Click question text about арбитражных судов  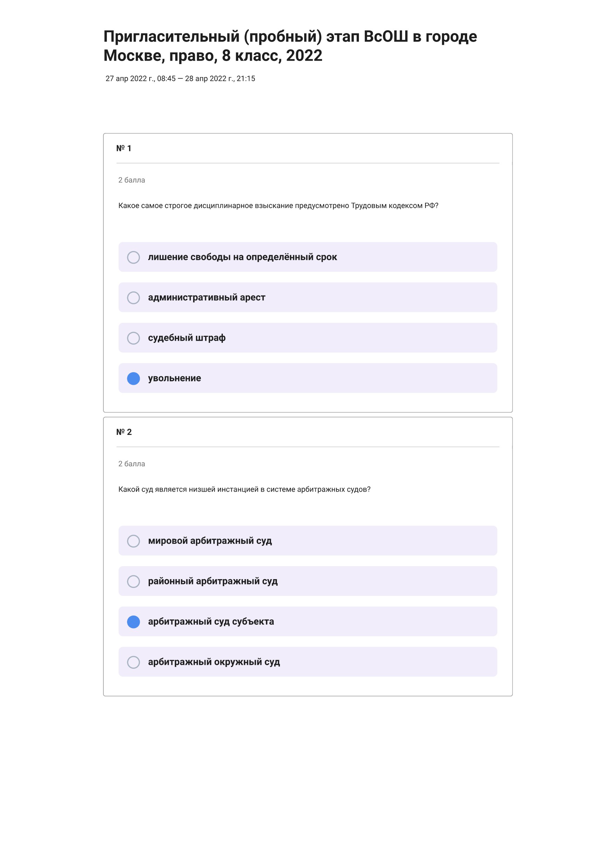[x=244, y=489]
